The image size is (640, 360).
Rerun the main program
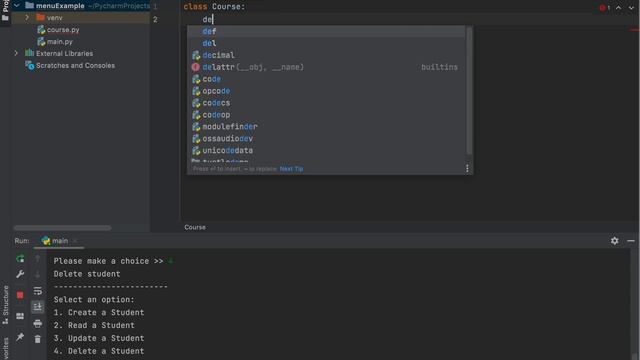coord(20,258)
